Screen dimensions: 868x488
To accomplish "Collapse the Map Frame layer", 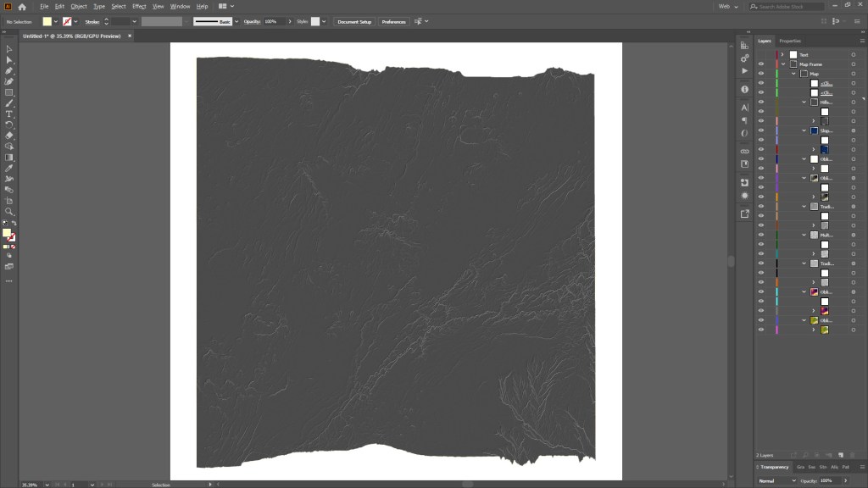I will 782,64.
